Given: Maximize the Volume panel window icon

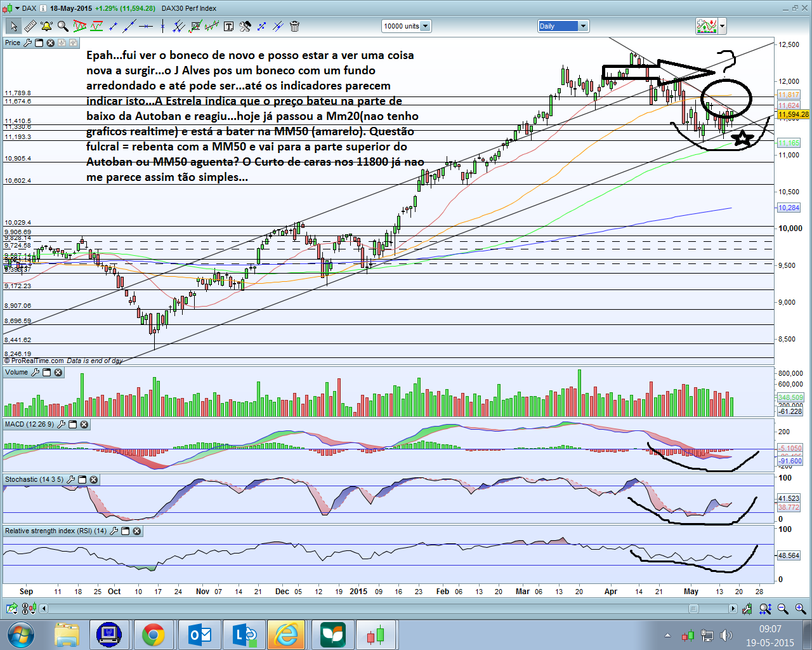Looking at the screenshot, I should (46, 372).
